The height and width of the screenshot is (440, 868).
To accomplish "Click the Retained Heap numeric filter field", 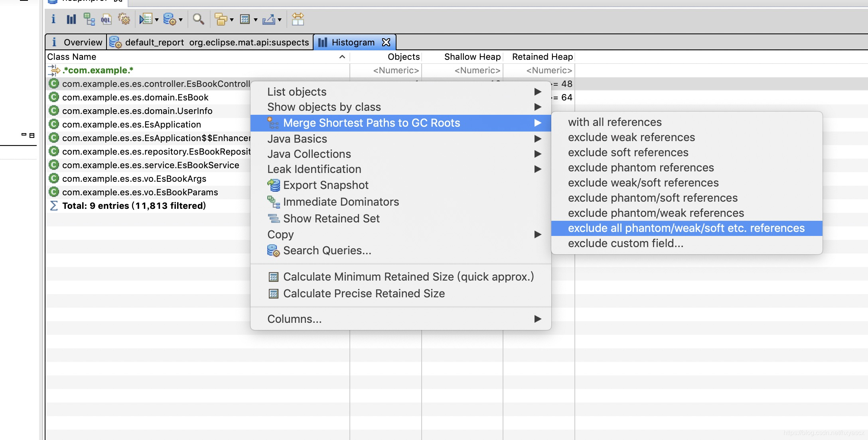I will click(539, 70).
